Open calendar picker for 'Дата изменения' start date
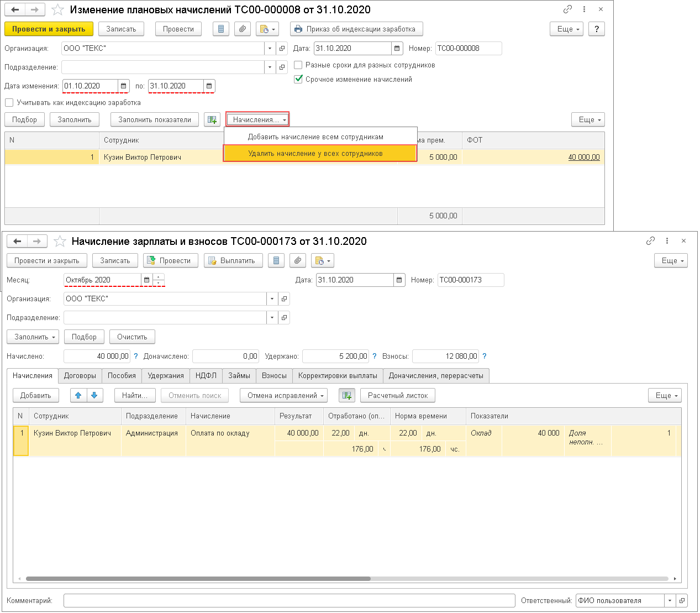The height and width of the screenshot is (613, 700). (x=124, y=86)
